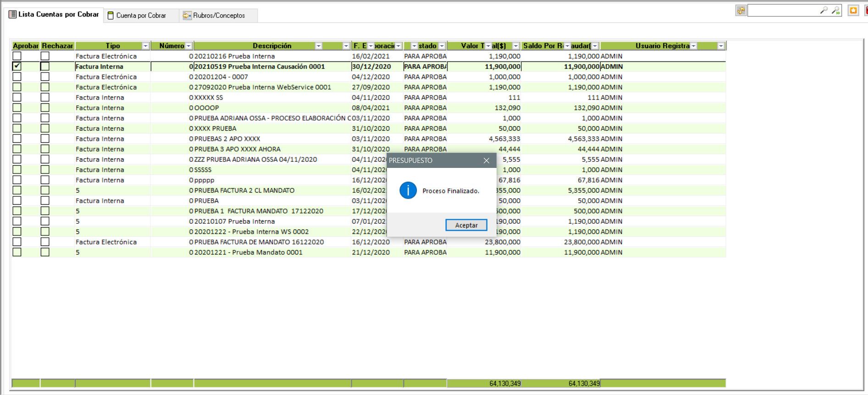Switch to the Cuenta por Cobrar tab
Screen dimensions: 868x395
(x=141, y=16)
